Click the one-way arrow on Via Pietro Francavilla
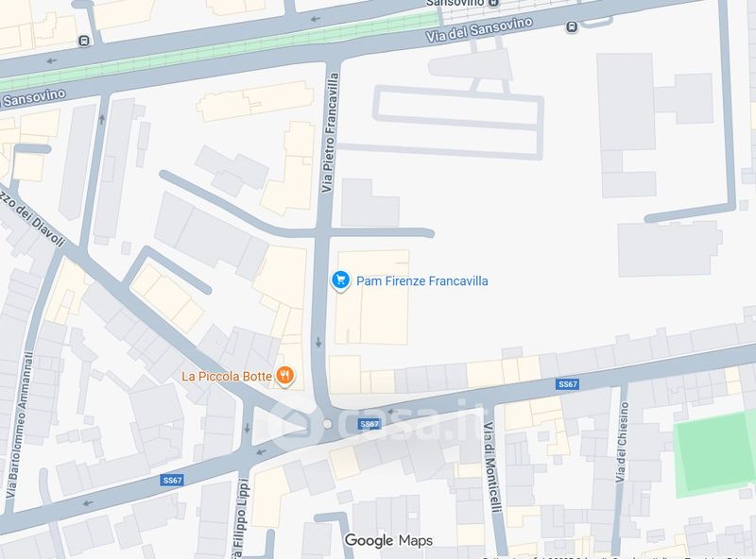Viewport: 756px width, 559px height. click(318, 343)
